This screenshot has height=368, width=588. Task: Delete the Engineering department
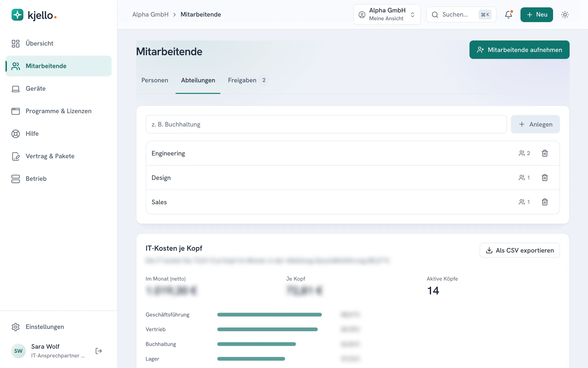(x=545, y=153)
